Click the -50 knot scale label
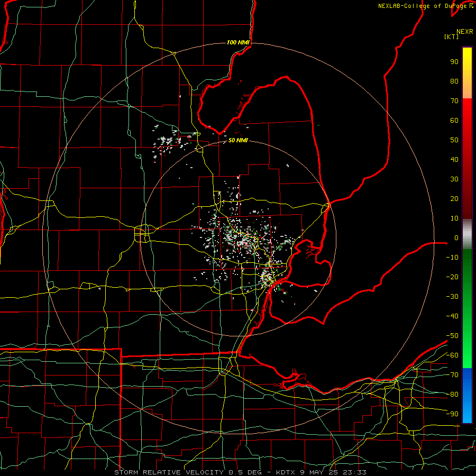 [452, 336]
